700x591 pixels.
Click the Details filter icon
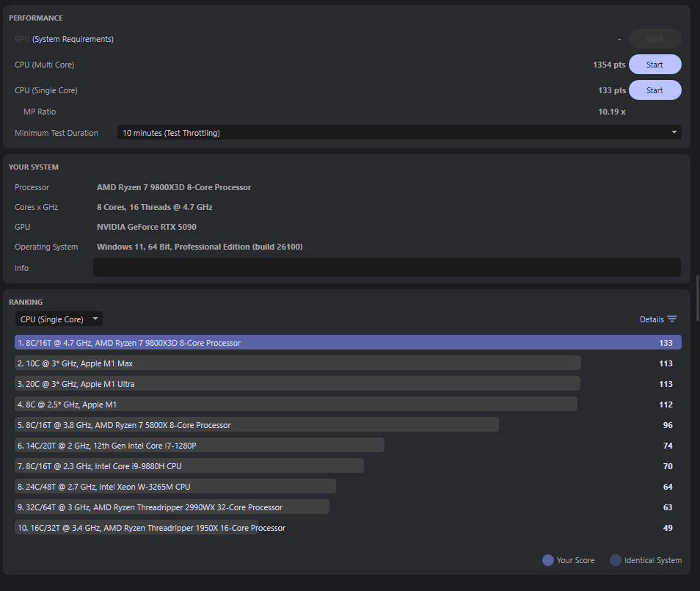(x=672, y=319)
